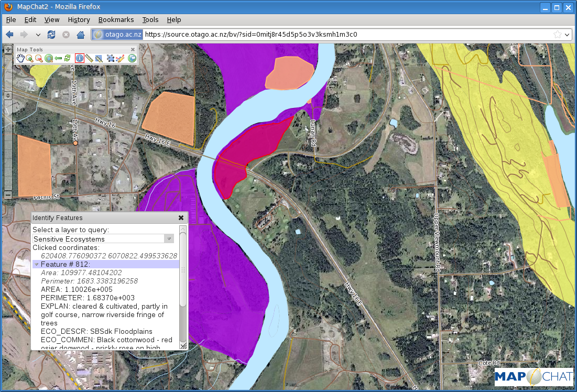The width and height of the screenshot is (577, 392).
Task: Click the 'EXPLAN: cleared & cultivated' line
Action: coord(104,315)
